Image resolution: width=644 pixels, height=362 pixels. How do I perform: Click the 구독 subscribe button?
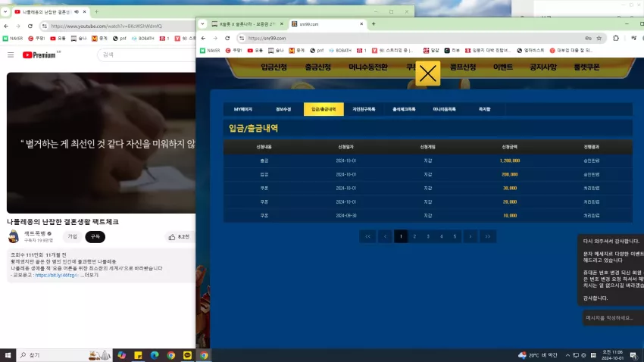click(95, 237)
